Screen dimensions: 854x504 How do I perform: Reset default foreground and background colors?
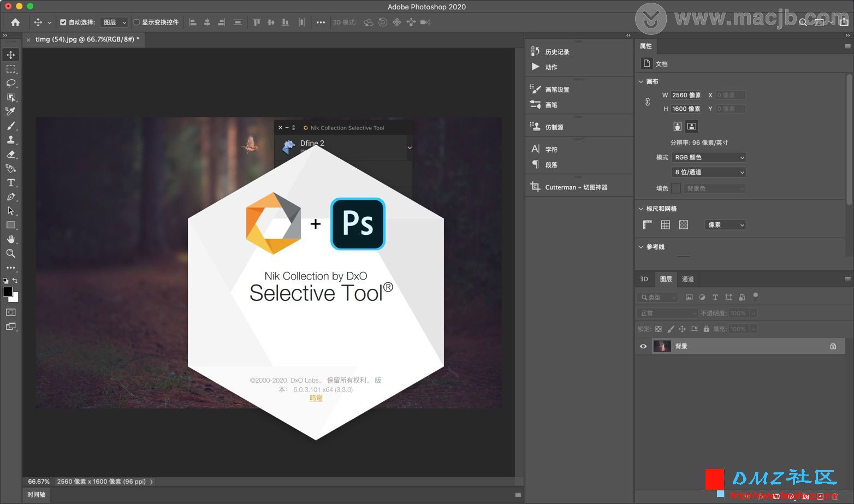5,281
